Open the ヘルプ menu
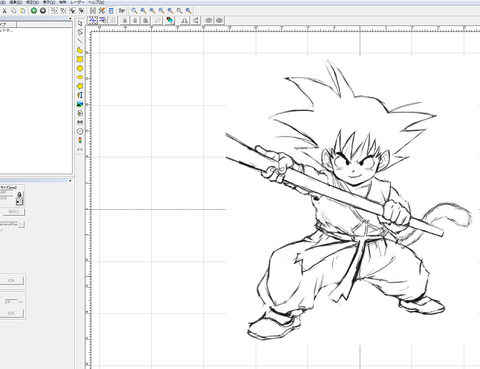The width and height of the screenshot is (480, 369). click(96, 2)
